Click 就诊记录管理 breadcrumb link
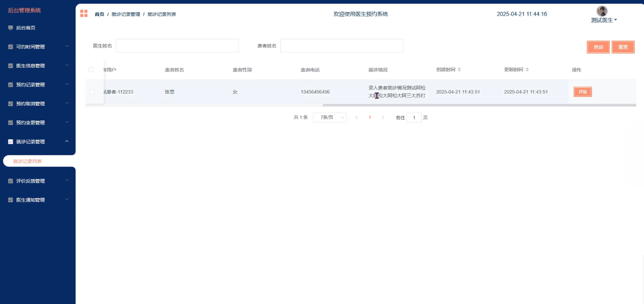Image resolution: width=644 pixels, height=304 pixels. (x=126, y=14)
